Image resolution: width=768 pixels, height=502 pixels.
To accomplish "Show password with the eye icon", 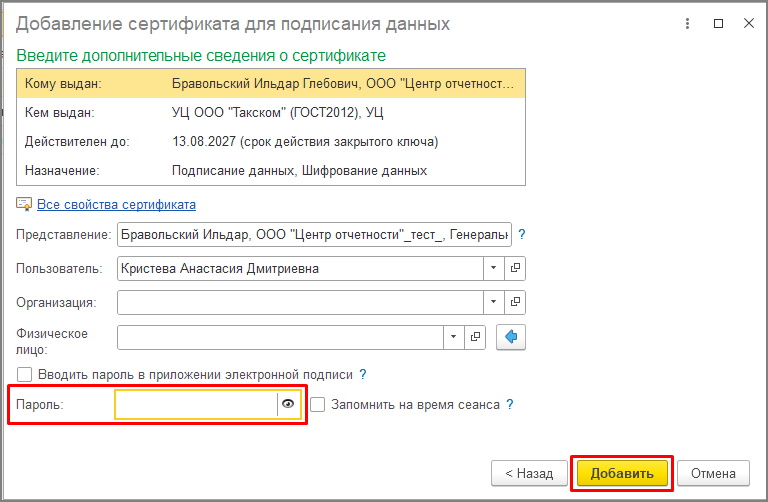I will click(288, 404).
